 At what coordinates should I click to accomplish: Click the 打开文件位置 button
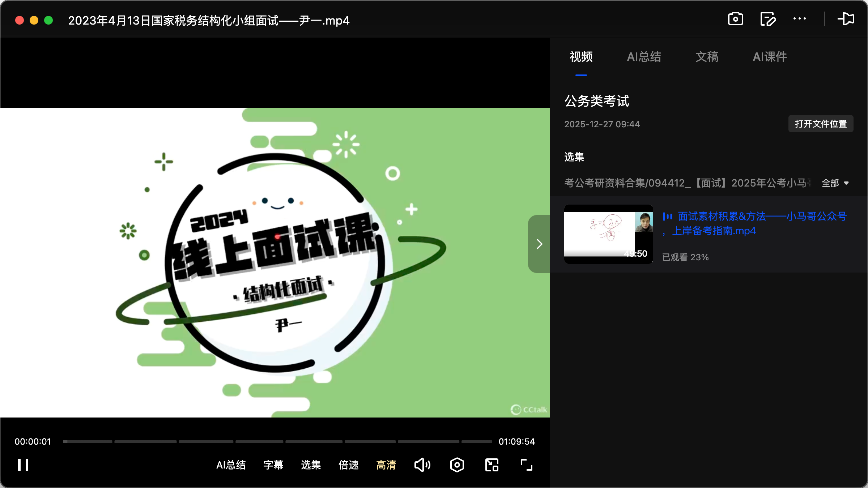pos(820,124)
